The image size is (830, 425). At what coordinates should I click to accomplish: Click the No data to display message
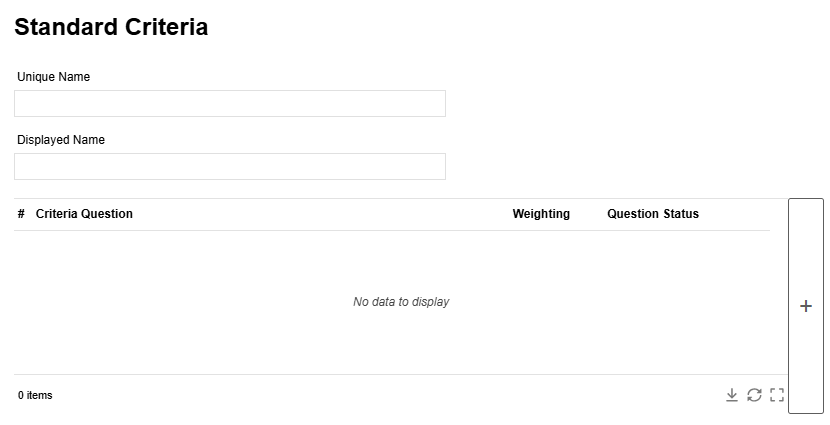pyautogui.click(x=401, y=302)
